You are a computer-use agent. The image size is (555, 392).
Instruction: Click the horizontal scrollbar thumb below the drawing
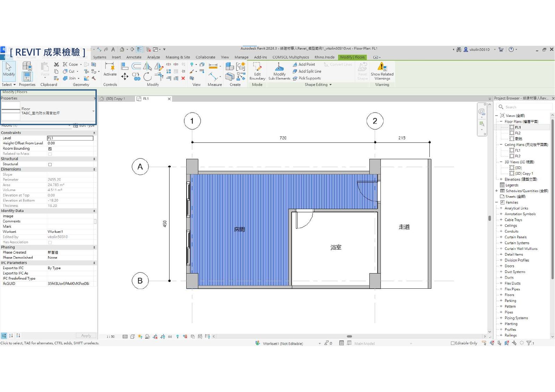coord(349,336)
